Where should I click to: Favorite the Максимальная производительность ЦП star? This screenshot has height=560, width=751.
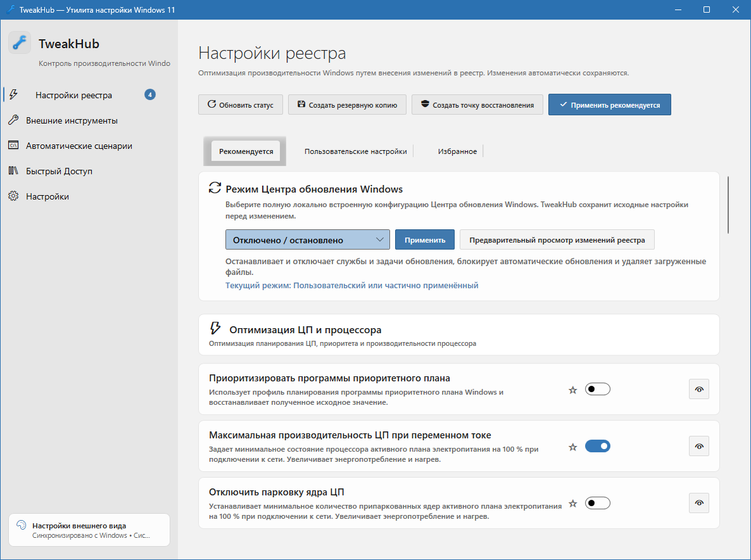tap(573, 447)
